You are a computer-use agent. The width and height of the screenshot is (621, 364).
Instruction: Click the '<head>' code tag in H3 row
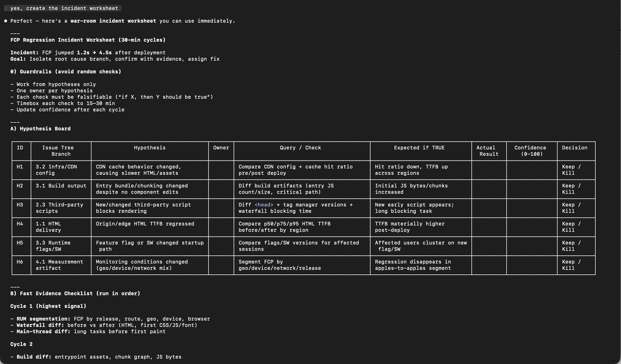coord(264,205)
